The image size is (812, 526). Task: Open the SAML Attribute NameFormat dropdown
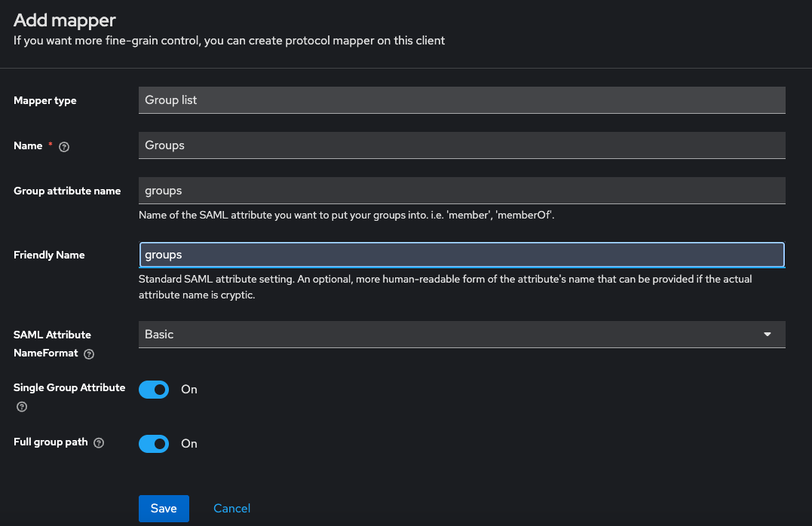pyautogui.click(x=461, y=335)
